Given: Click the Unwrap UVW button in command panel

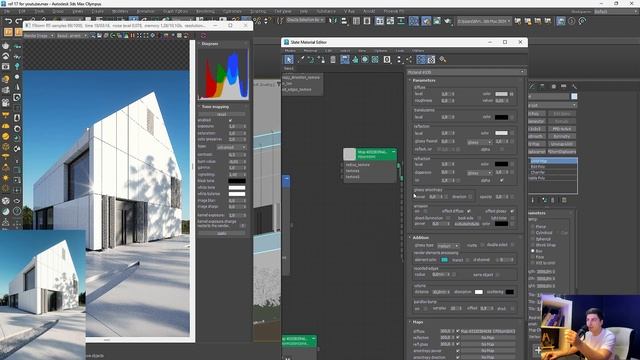Looking at the screenshot, I should point(562,144).
